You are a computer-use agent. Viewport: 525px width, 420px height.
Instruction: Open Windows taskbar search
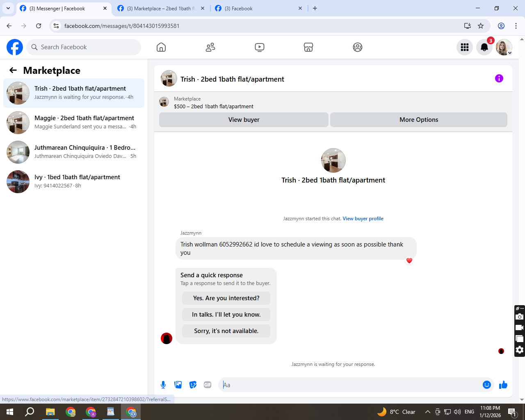pos(30,412)
